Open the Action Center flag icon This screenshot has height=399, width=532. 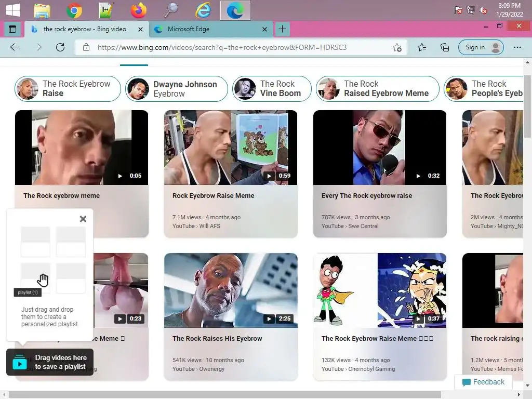[458, 10]
